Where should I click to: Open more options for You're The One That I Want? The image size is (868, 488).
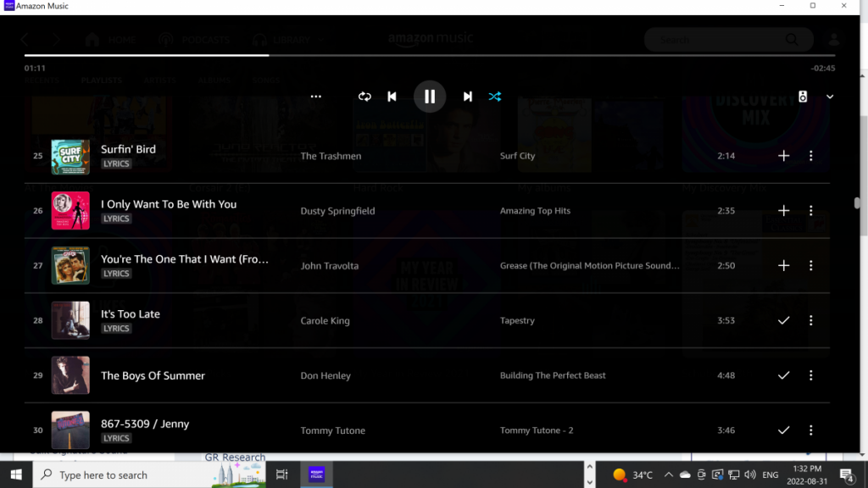811,265
